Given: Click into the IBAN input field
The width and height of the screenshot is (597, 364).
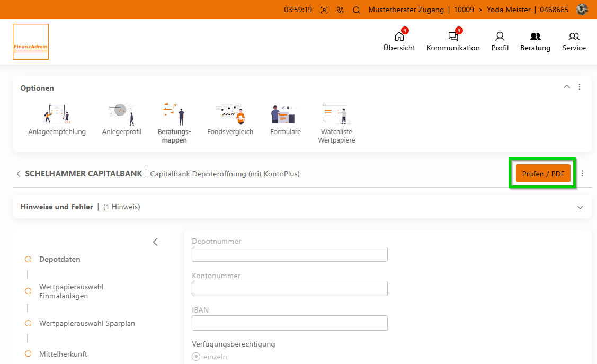Looking at the screenshot, I should tap(289, 323).
